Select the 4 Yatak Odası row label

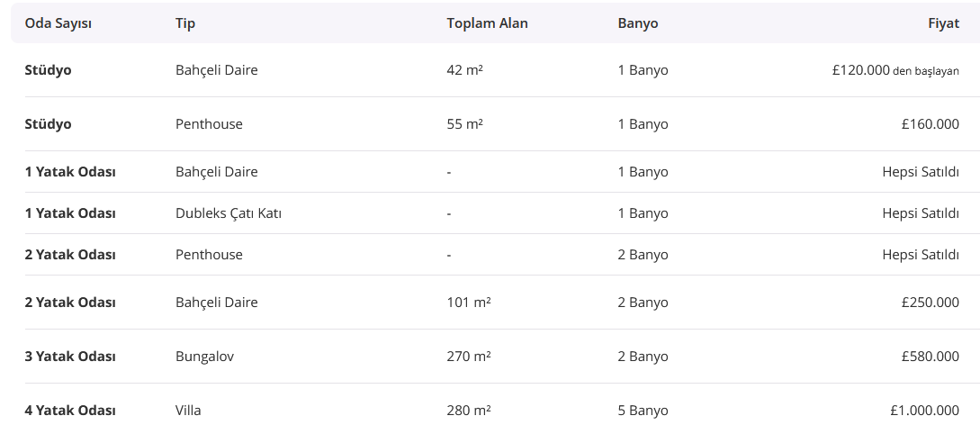[70, 411]
